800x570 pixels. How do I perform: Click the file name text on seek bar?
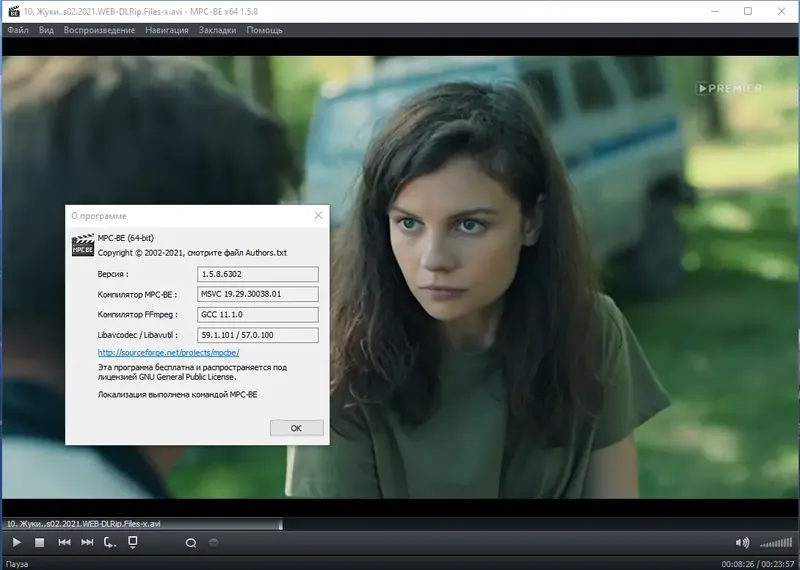(x=83, y=524)
